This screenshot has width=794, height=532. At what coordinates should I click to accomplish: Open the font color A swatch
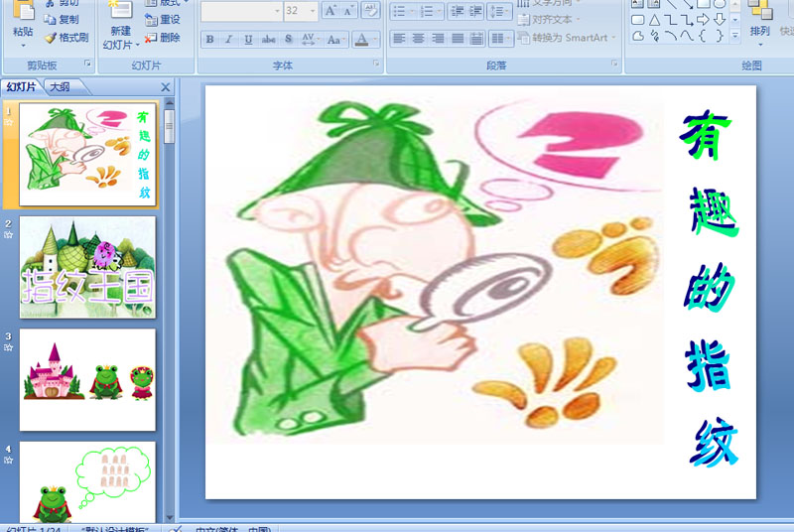click(360, 40)
